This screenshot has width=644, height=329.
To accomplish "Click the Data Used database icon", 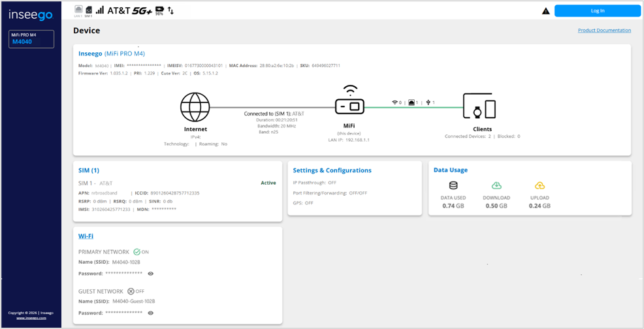I will [453, 186].
